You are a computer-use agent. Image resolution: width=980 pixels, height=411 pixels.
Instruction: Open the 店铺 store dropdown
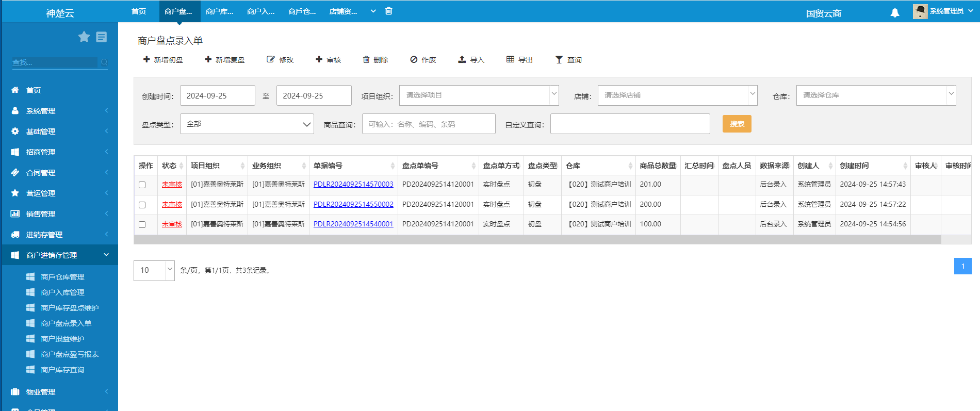coord(677,95)
